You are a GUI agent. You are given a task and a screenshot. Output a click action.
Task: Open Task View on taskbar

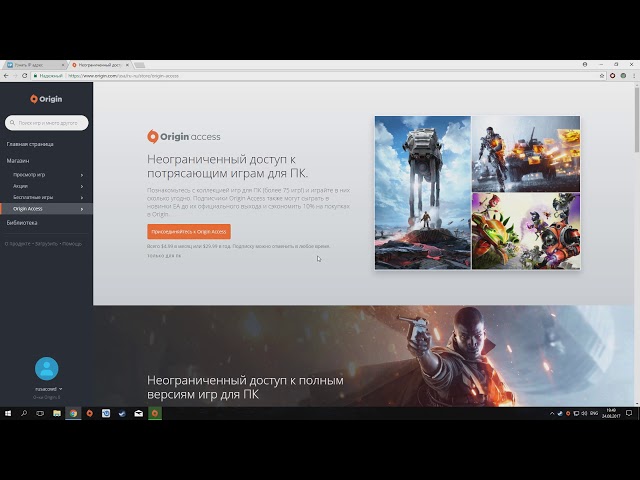[40, 413]
